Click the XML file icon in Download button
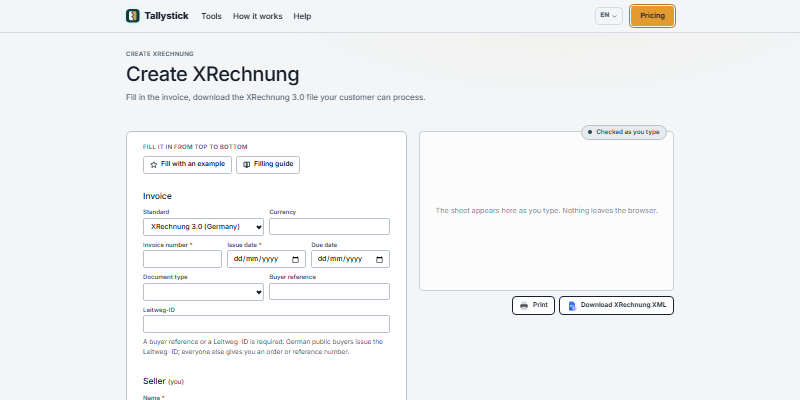This screenshot has width=800, height=400. coord(572,306)
